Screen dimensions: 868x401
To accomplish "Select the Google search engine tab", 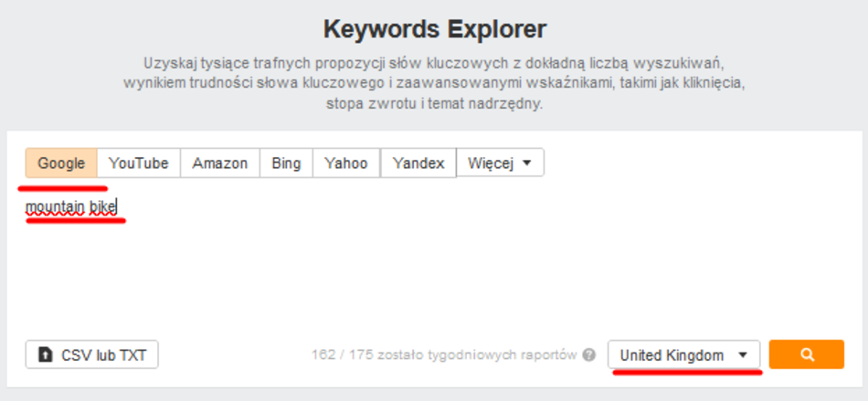I will (x=61, y=164).
